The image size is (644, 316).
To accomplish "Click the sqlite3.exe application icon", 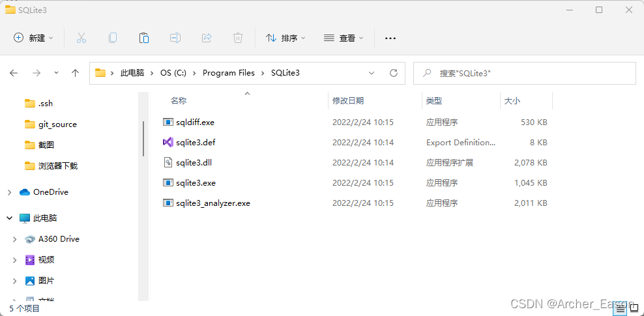I will (168, 182).
